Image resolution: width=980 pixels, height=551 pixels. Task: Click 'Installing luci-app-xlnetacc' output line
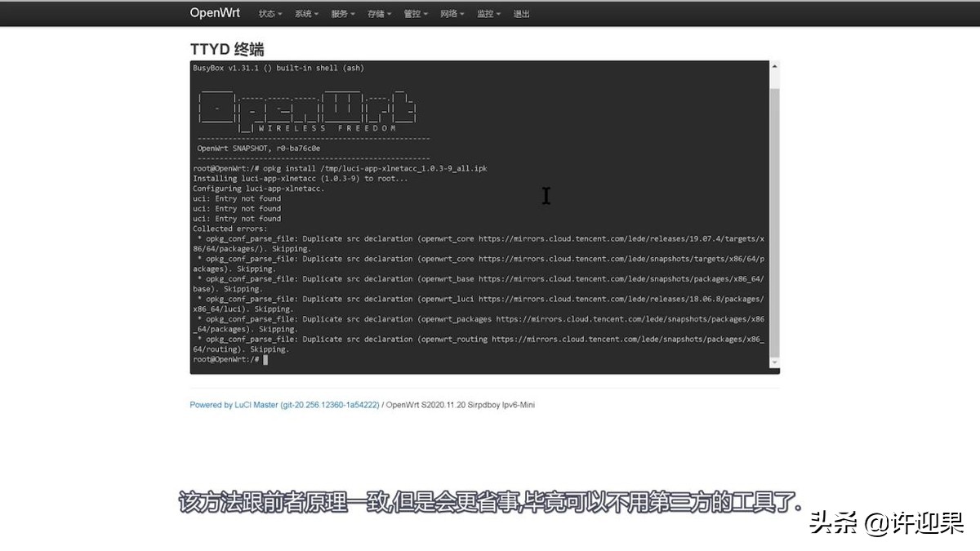301,178
